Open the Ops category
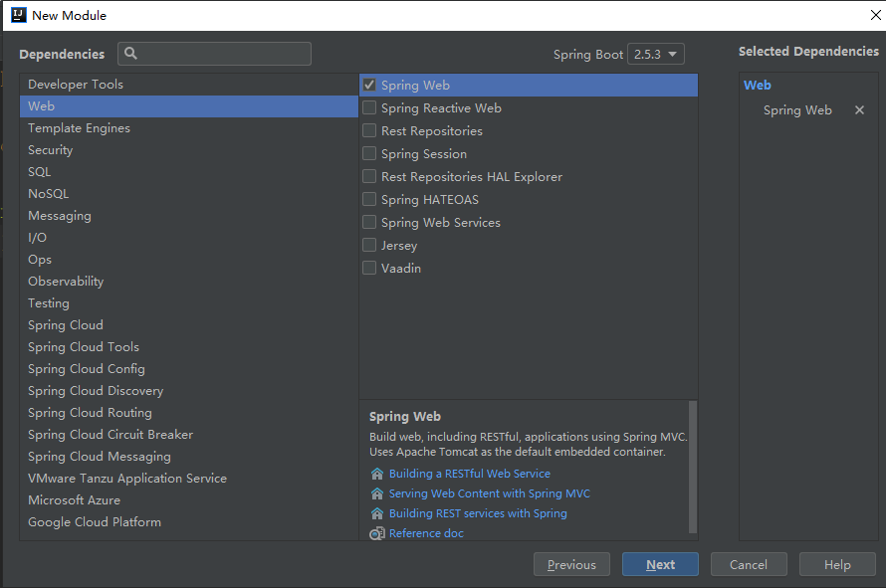This screenshot has height=588, width=886. click(189, 260)
